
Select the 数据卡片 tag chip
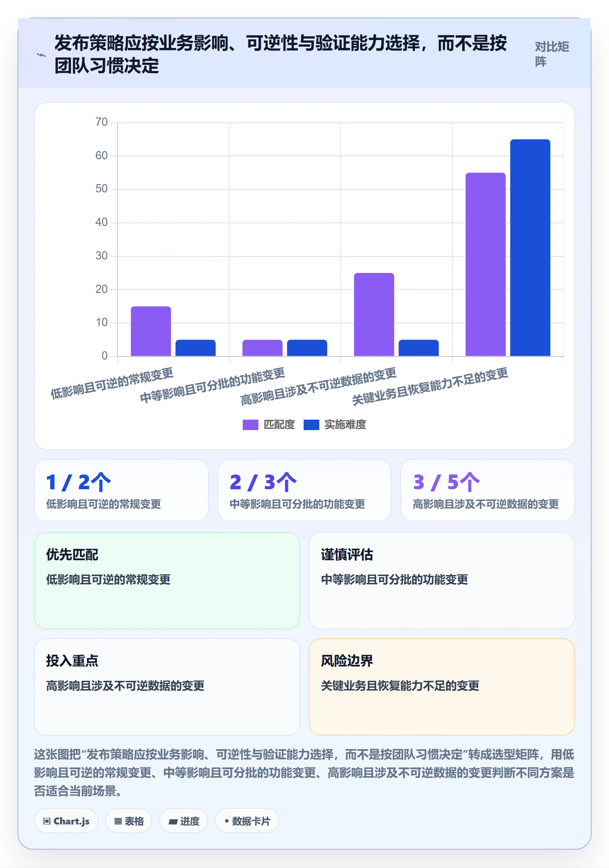tap(247, 821)
